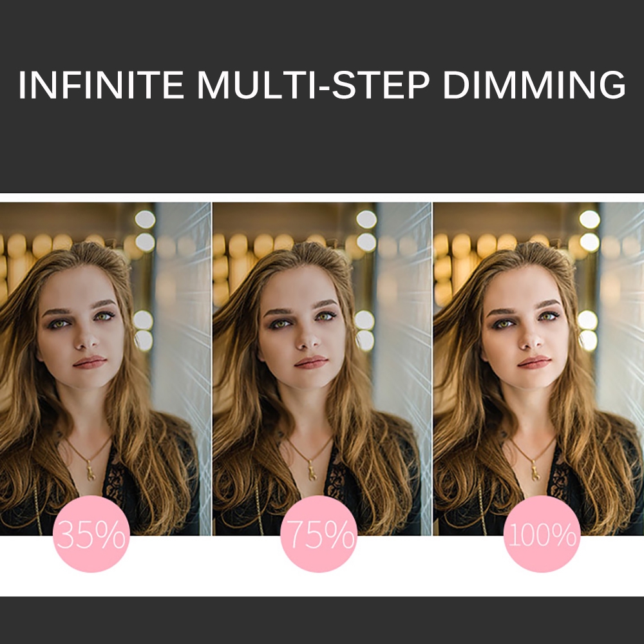Click the pink 75% circle badge
The width and height of the screenshot is (644, 644).
pos(319,533)
